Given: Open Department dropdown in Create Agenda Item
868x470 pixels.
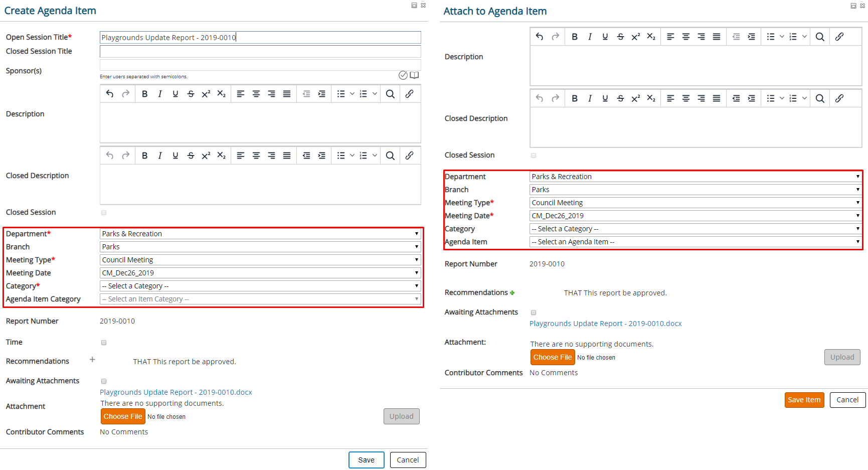Looking at the screenshot, I should point(260,234).
